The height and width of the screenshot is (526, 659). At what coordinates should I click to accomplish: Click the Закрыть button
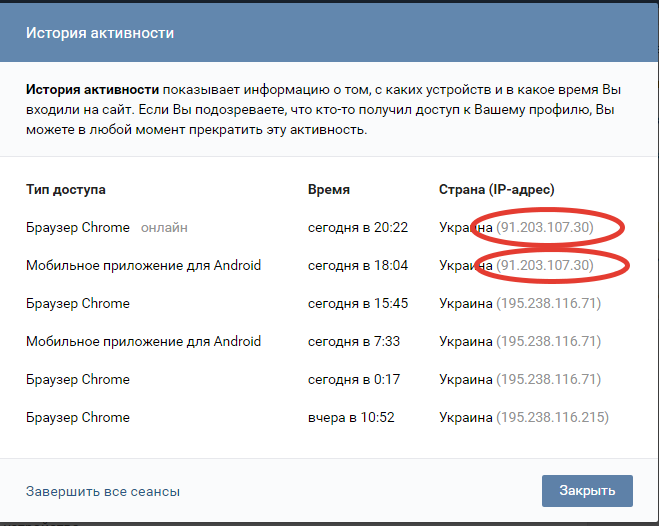(x=587, y=491)
